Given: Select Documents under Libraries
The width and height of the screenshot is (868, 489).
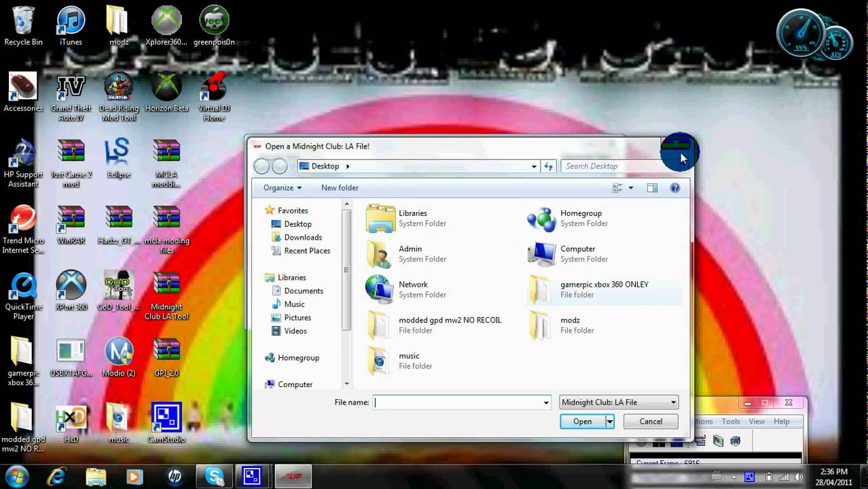Looking at the screenshot, I should pos(297,291).
